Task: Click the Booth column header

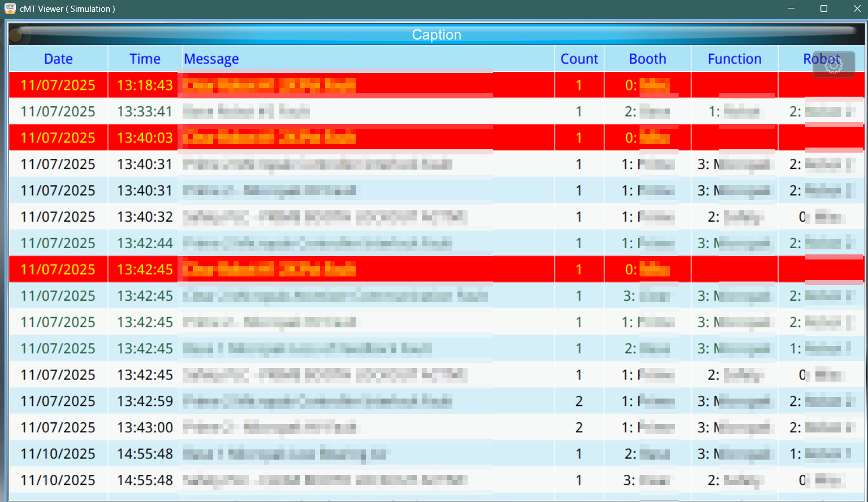Action: 647,59
